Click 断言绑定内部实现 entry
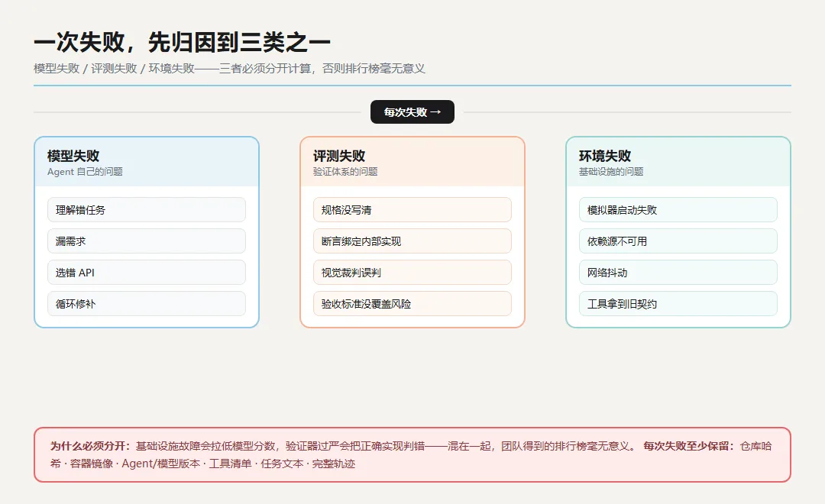 [x=412, y=241]
